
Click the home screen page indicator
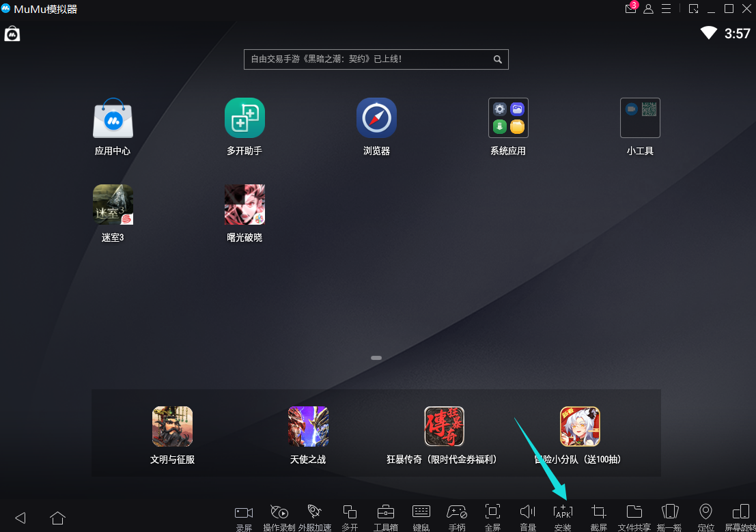[376, 358]
